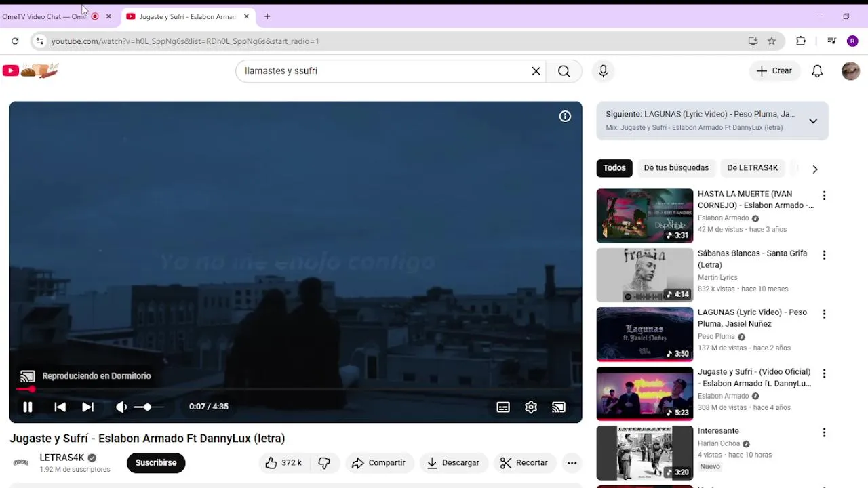868x488 pixels.
Task: Download the video via Descargar
Action: [x=453, y=463]
